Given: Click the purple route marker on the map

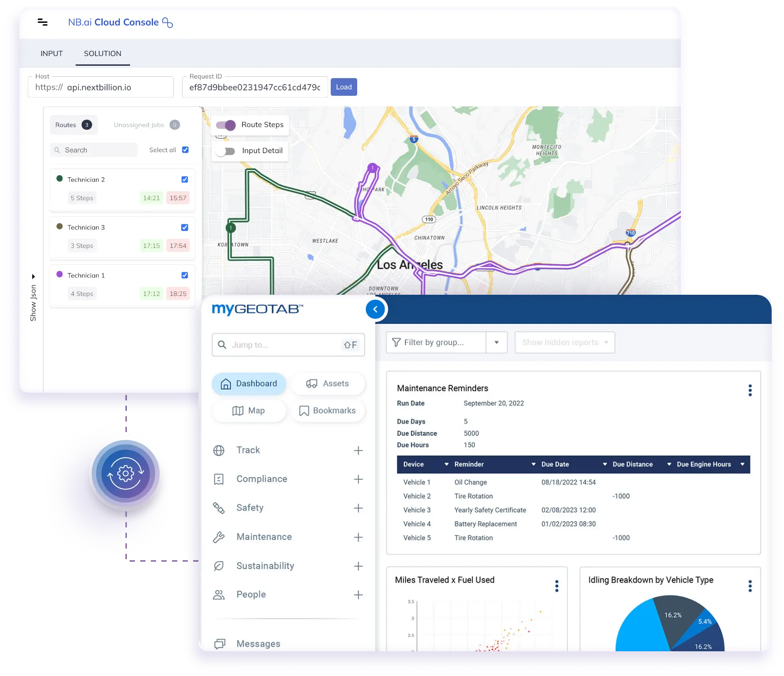Looking at the screenshot, I should 373,168.
